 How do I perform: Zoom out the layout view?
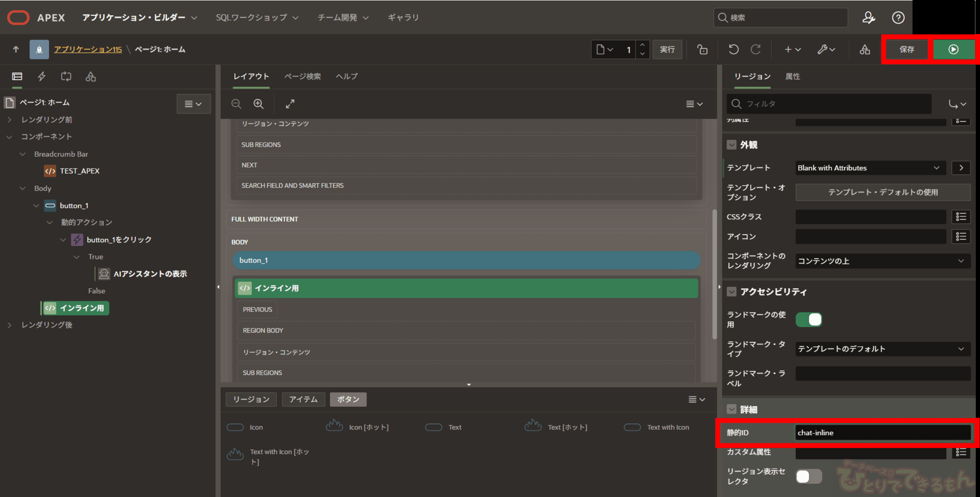[x=236, y=104]
